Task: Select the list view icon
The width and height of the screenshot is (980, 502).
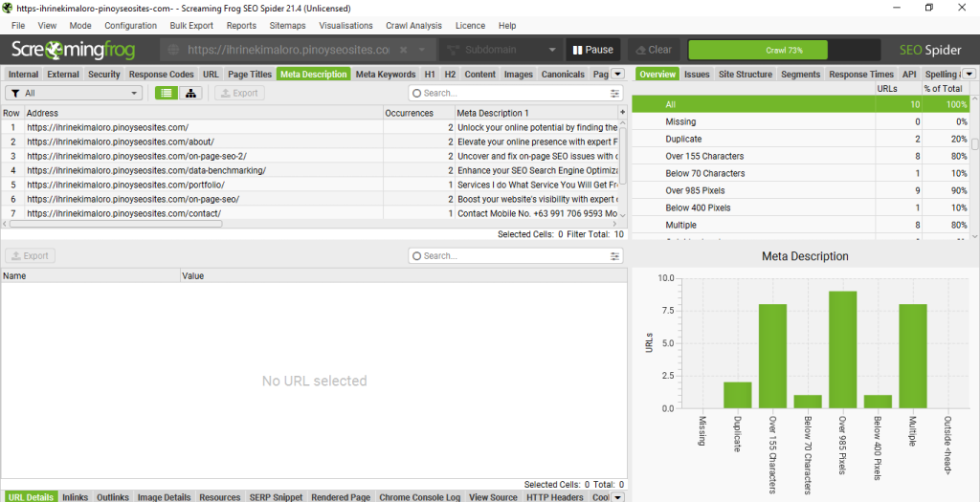Action: click(x=167, y=93)
